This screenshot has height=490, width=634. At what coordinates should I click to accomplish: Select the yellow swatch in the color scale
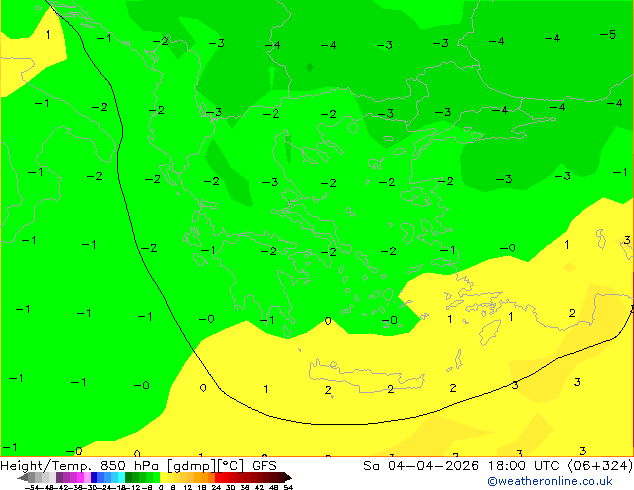pyautogui.click(x=163, y=477)
